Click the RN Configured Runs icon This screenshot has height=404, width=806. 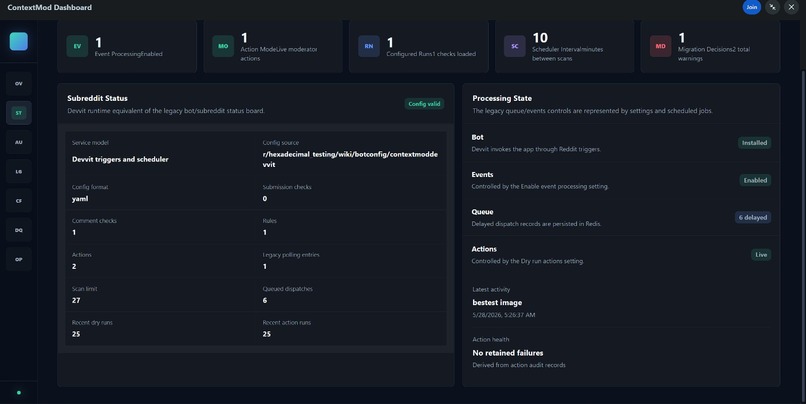tap(369, 46)
